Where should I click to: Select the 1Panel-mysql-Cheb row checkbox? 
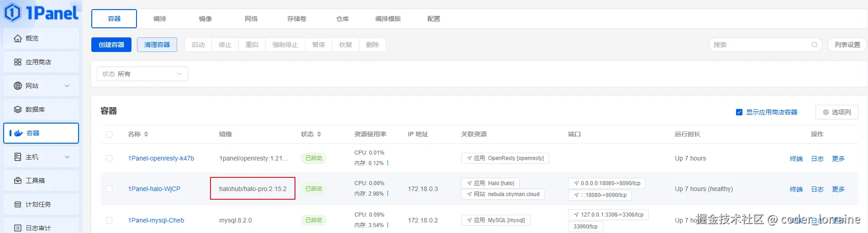coord(109,220)
